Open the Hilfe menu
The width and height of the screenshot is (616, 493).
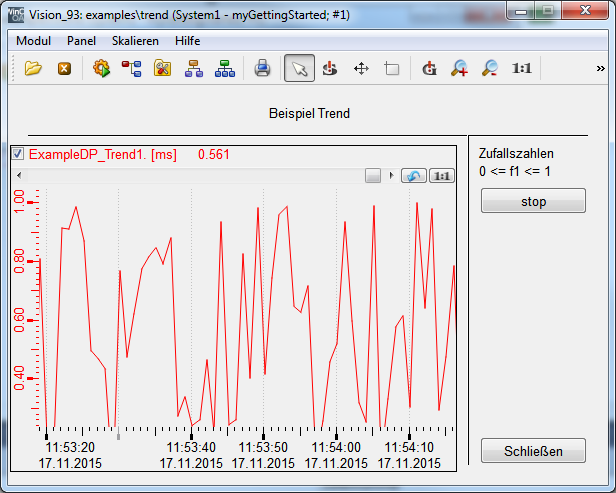(x=187, y=41)
